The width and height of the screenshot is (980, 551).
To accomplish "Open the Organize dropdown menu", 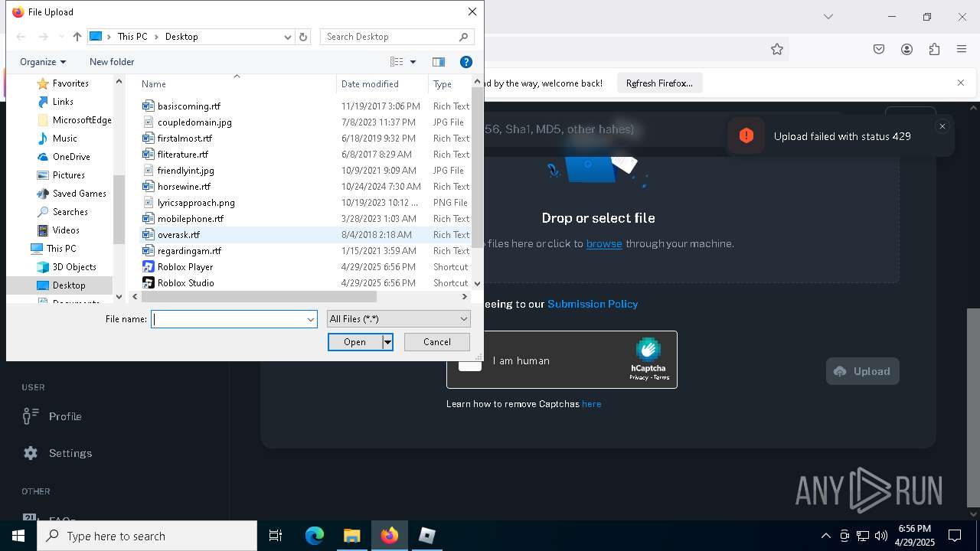I will 43,62.
